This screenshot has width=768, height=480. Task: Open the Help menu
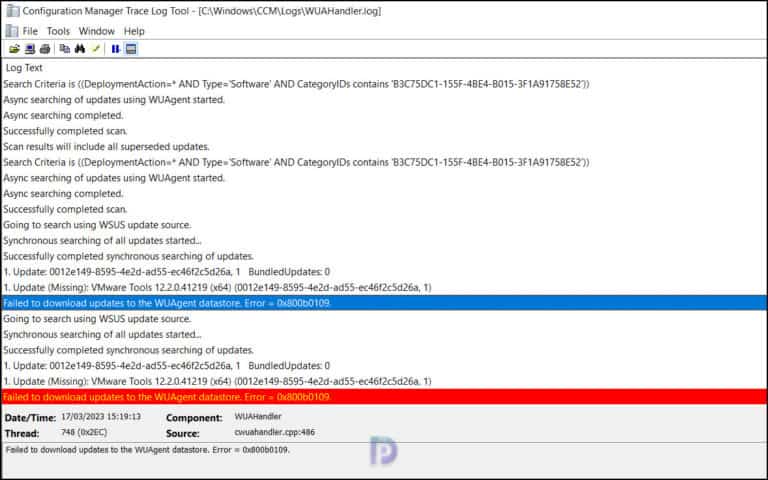134,31
